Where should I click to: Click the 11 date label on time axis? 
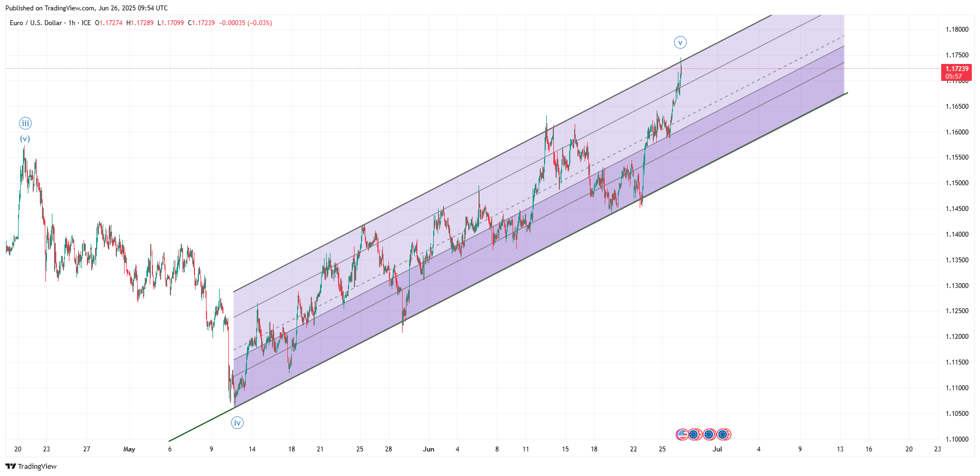click(526, 449)
